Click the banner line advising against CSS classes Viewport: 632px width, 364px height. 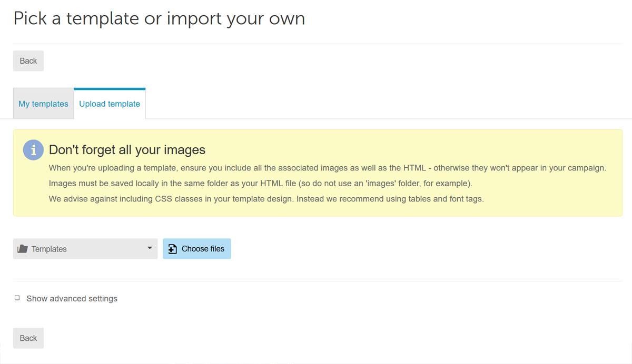click(266, 199)
